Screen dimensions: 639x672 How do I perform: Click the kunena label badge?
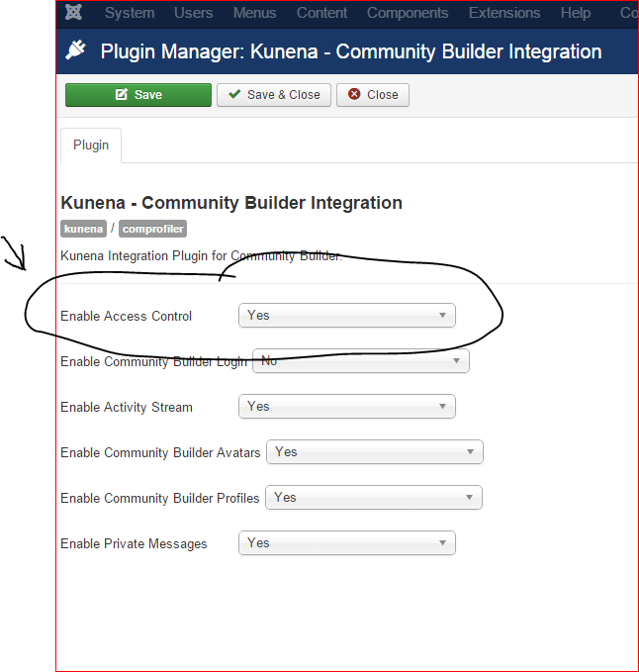click(x=83, y=229)
